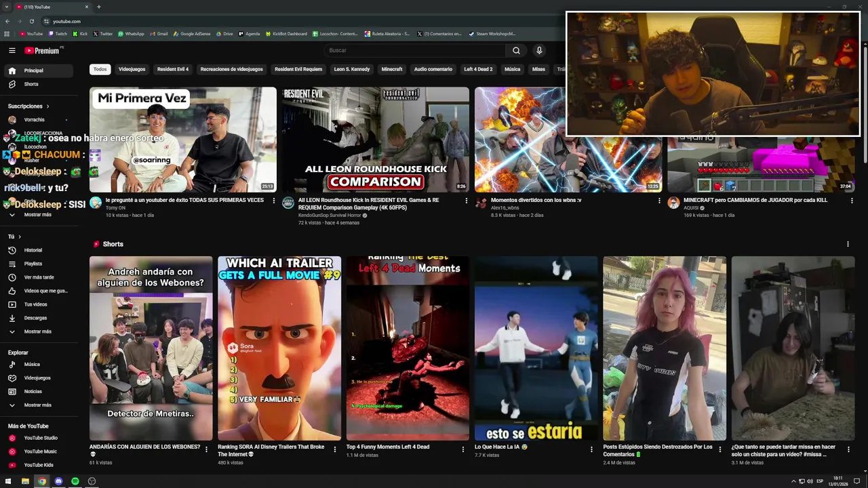Viewport: 868px width, 488px height.
Task: Select Recreaciones de videojuegos chip
Action: 231,69
